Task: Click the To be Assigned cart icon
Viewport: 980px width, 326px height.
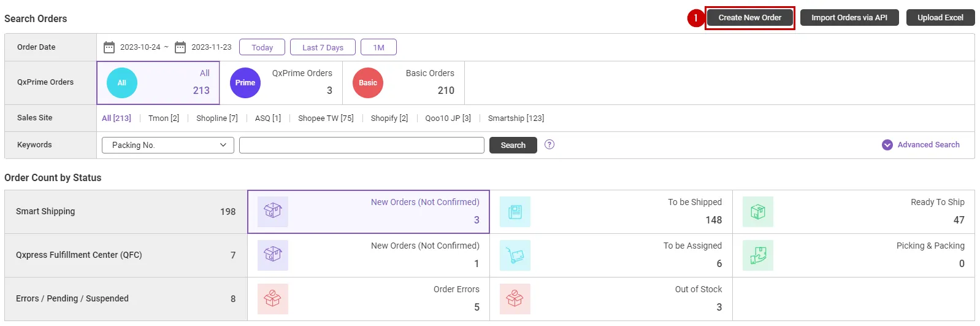Action: (515, 255)
